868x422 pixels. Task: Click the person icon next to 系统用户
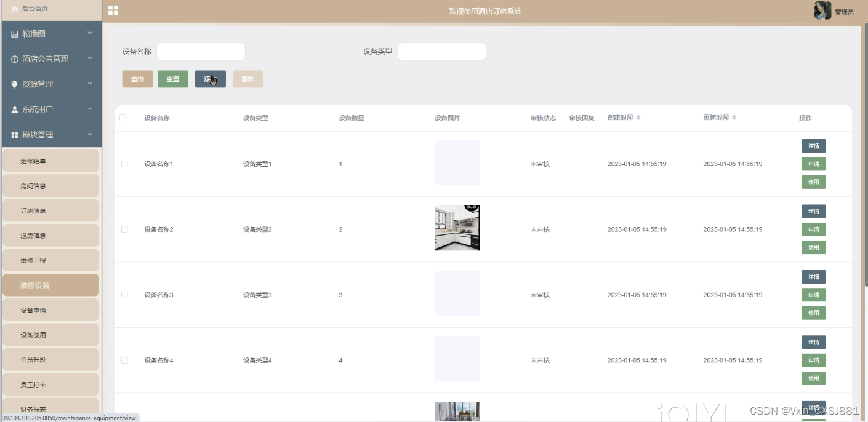(15, 109)
